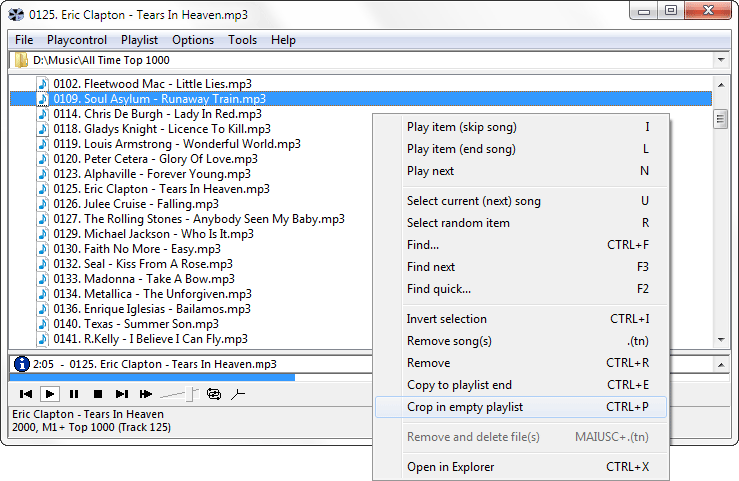Choose 'Play item (skip song)' from context menu
The height and width of the screenshot is (481, 739).
[x=521, y=127]
